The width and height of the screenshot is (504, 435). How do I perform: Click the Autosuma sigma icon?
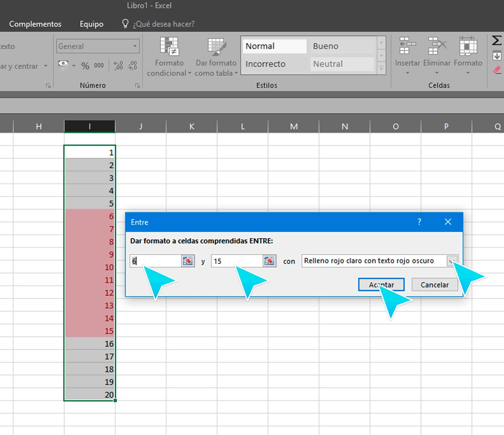(496, 40)
